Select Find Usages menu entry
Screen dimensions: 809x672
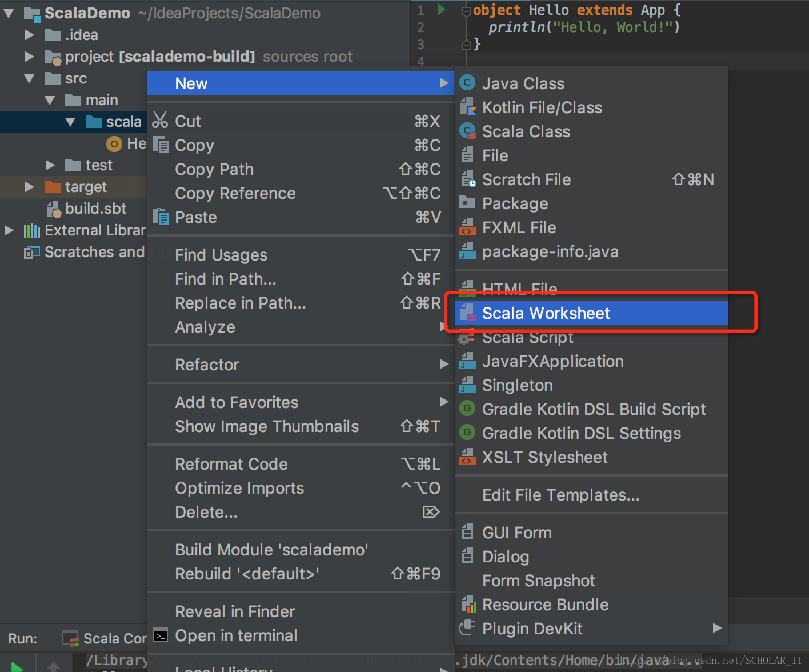click(x=301, y=255)
